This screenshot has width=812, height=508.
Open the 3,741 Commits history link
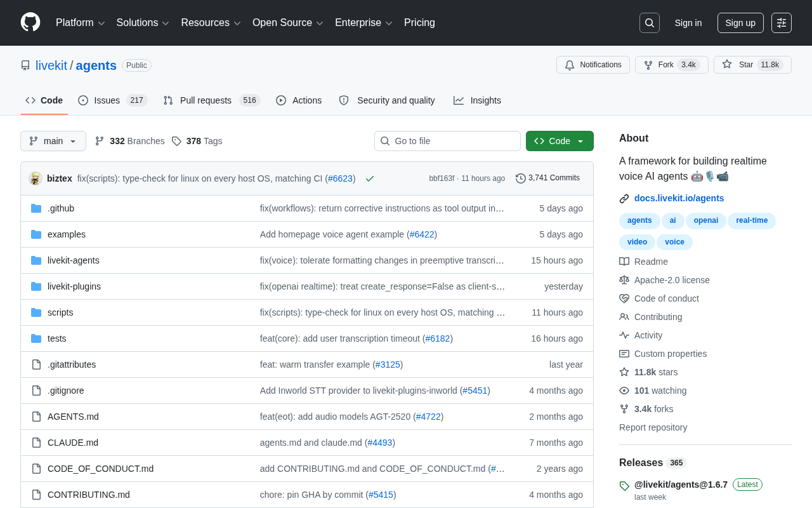point(547,178)
